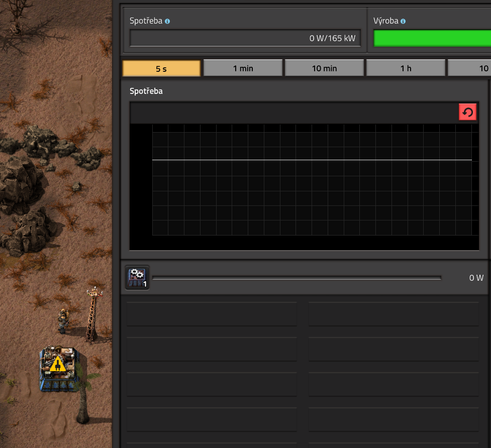The height and width of the screenshot is (448, 491).
Task: Click the Výroba label text
Action: (385, 21)
